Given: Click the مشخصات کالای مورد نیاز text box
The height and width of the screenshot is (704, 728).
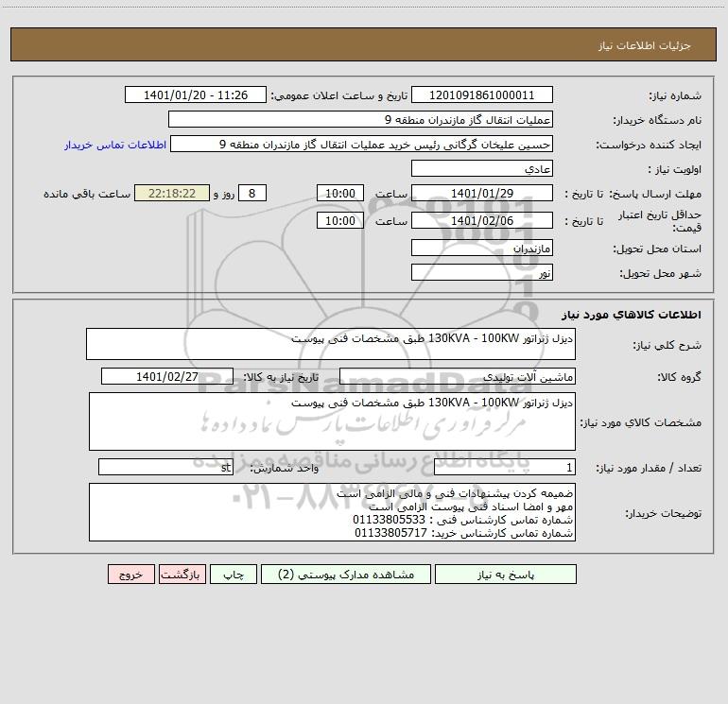Looking at the screenshot, I should pos(332,421).
